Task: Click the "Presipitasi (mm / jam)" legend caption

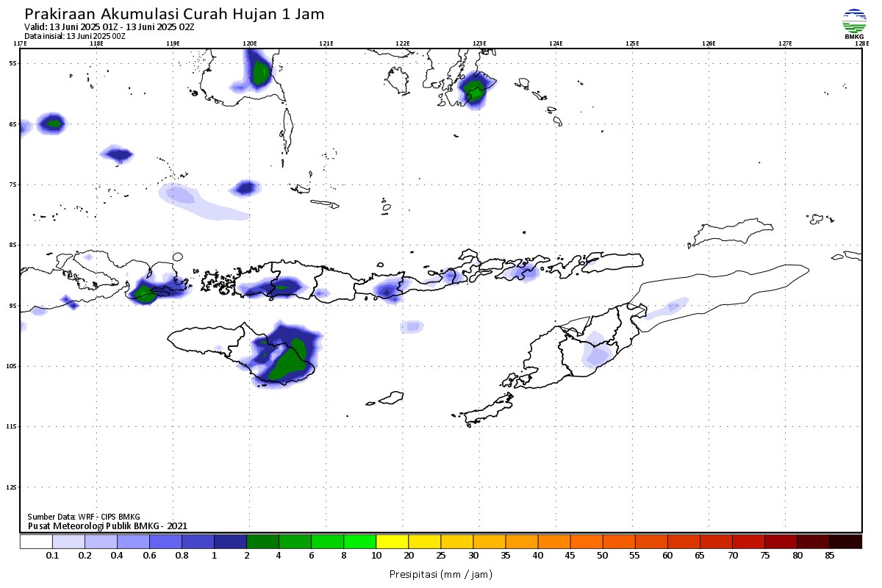Action: coord(441,574)
